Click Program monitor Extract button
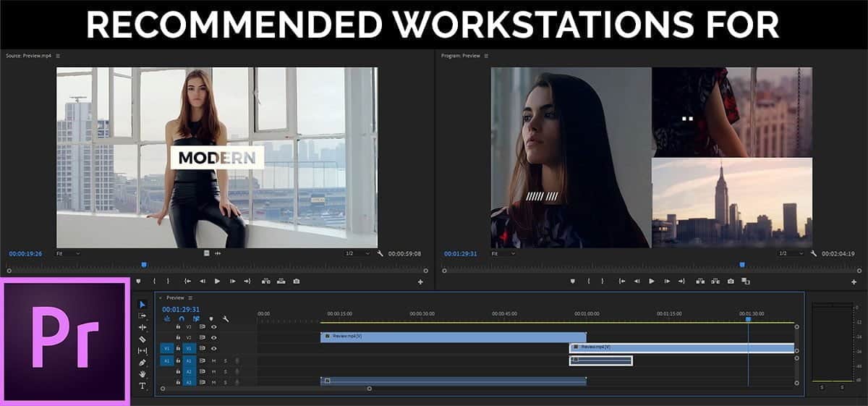The height and width of the screenshot is (406, 868). pos(715,281)
